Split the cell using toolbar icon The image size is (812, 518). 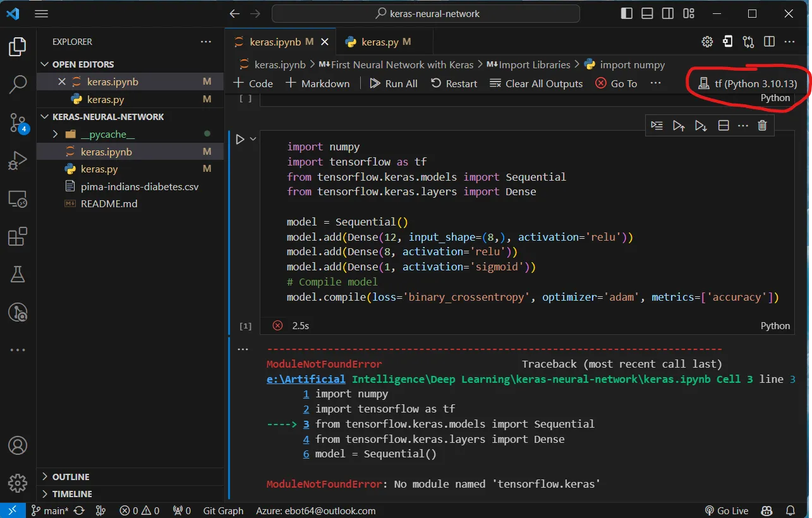click(x=724, y=126)
